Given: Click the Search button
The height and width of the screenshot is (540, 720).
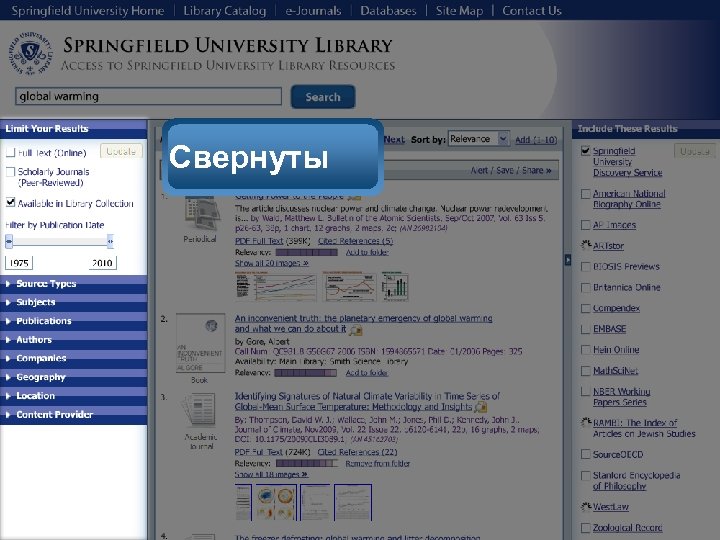Looking at the screenshot, I should (323, 97).
